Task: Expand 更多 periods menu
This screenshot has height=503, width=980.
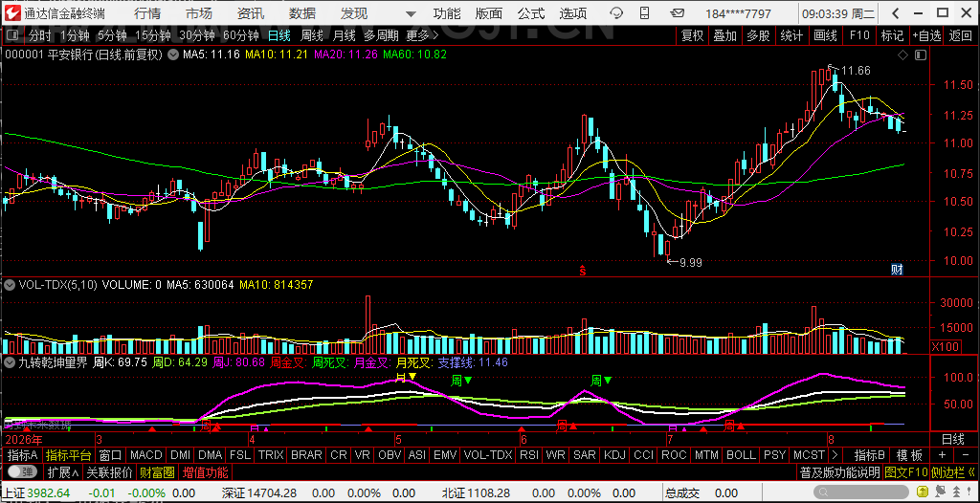Action: tap(422, 36)
